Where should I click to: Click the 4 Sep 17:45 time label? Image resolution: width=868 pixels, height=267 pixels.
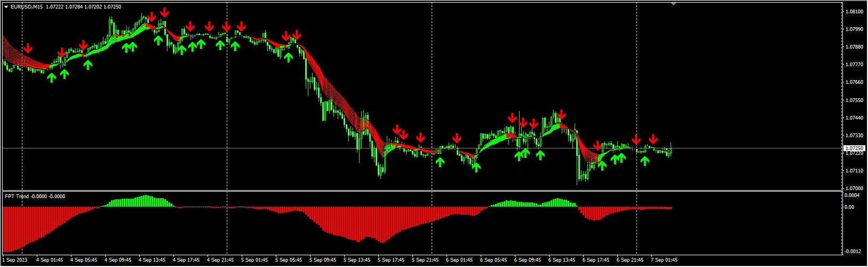[187, 261]
